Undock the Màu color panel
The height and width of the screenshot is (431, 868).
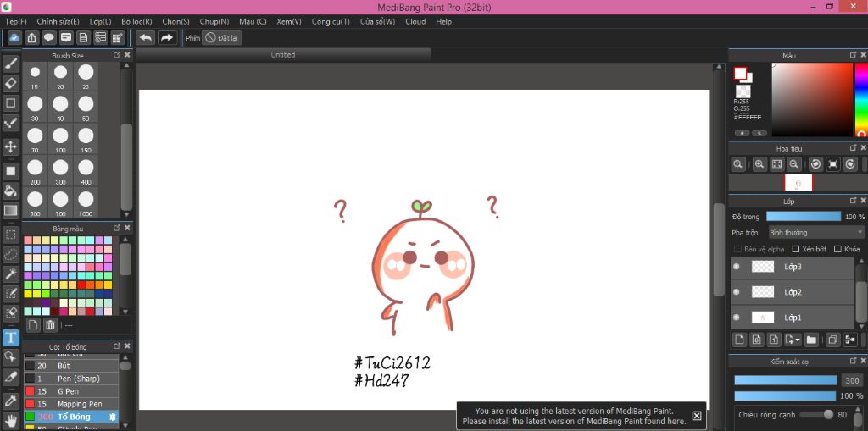(853, 55)
